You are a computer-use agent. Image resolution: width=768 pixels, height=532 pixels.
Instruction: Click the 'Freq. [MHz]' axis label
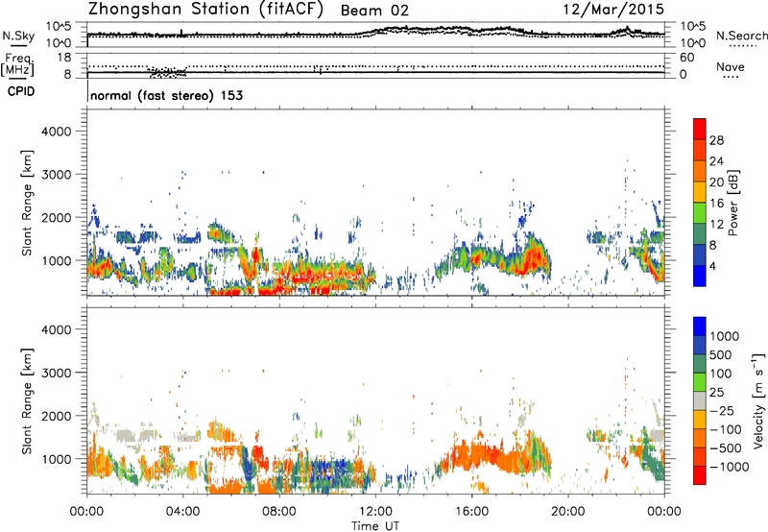(x=17, y=64)
